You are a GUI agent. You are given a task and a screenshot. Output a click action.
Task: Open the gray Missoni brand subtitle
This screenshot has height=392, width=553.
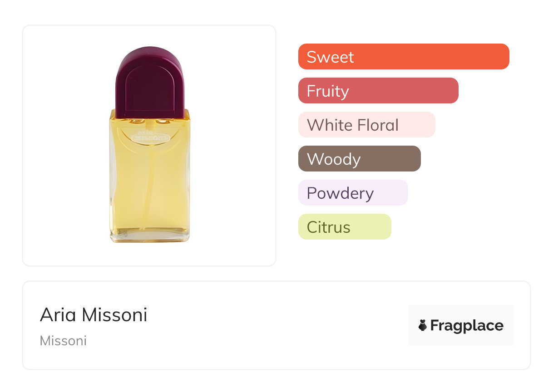pyautogui.click(x=63, y=341)
